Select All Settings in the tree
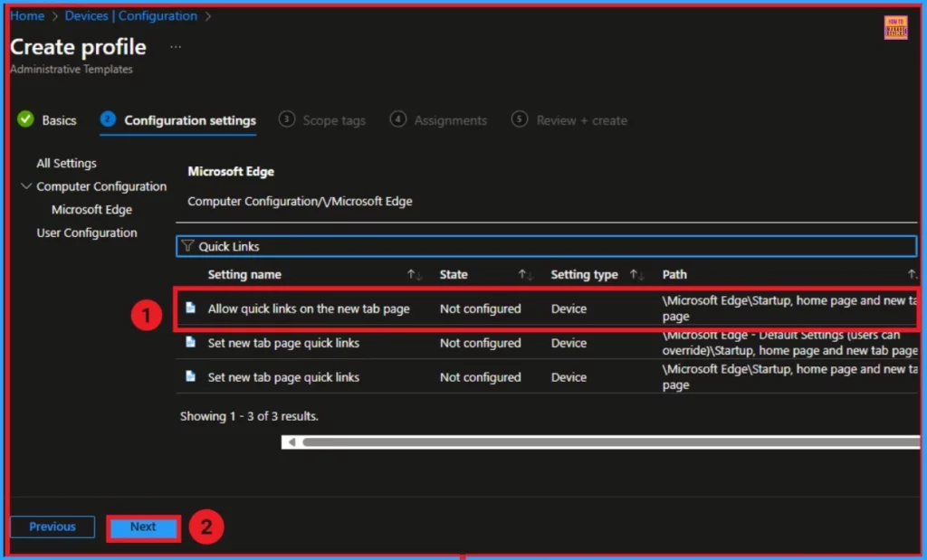Image resolution: width=927 pixels, height=560 pixels. click(x=66, y=163)
